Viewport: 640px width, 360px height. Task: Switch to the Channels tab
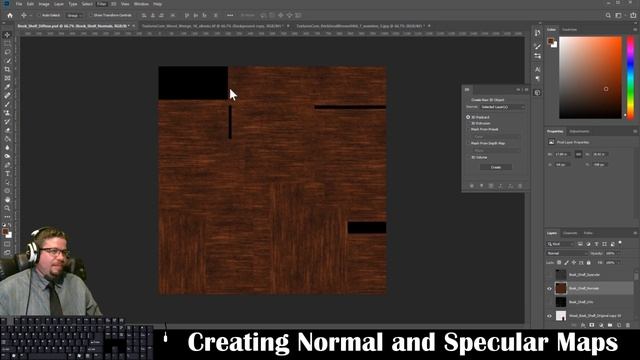pos(570,233)
